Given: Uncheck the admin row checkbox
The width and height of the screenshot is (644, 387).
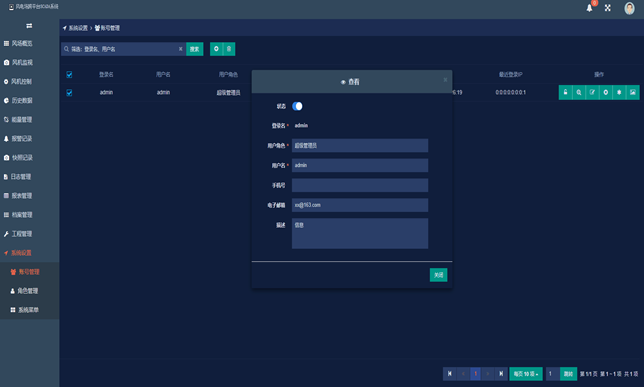Looking at the screenshot, I should pos(69,92).
